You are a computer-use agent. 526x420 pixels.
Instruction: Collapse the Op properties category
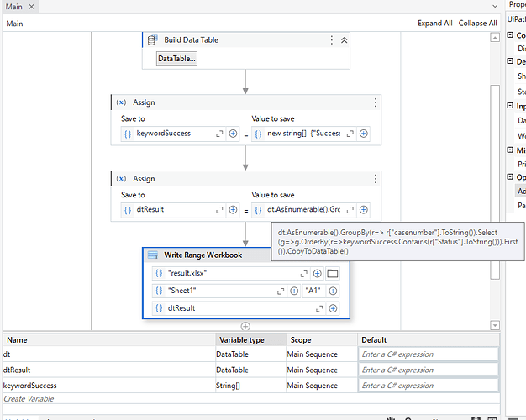point(510,176)
